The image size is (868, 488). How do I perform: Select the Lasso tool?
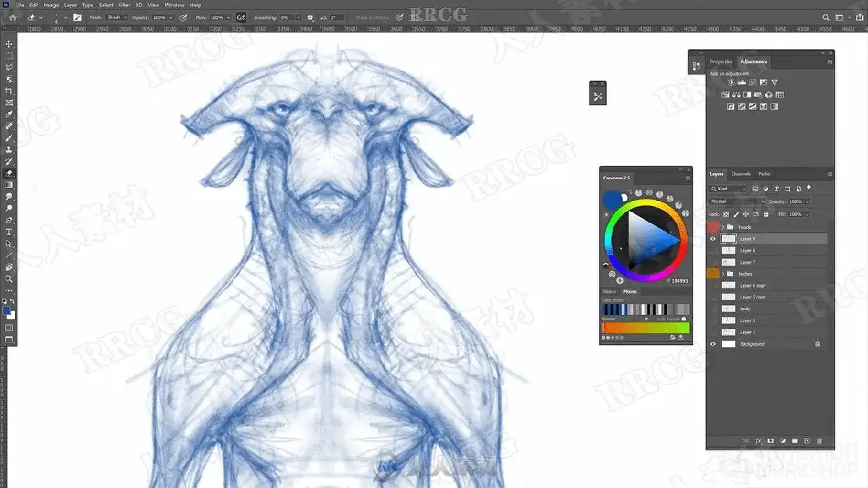click(x=9, y=67)
